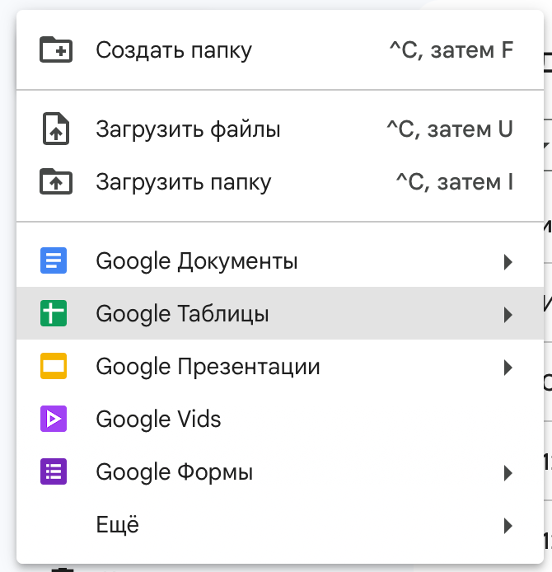Choose Загрузить файлы from the menu
This screenshot has width=552, height=572.
click(280, 129)
